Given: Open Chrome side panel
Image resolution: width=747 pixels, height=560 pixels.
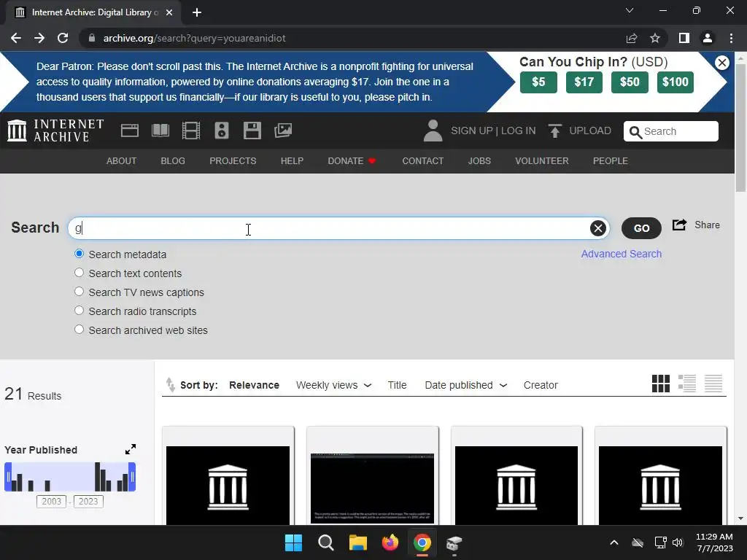Looking at the screenshot, I should pos(684,38).
